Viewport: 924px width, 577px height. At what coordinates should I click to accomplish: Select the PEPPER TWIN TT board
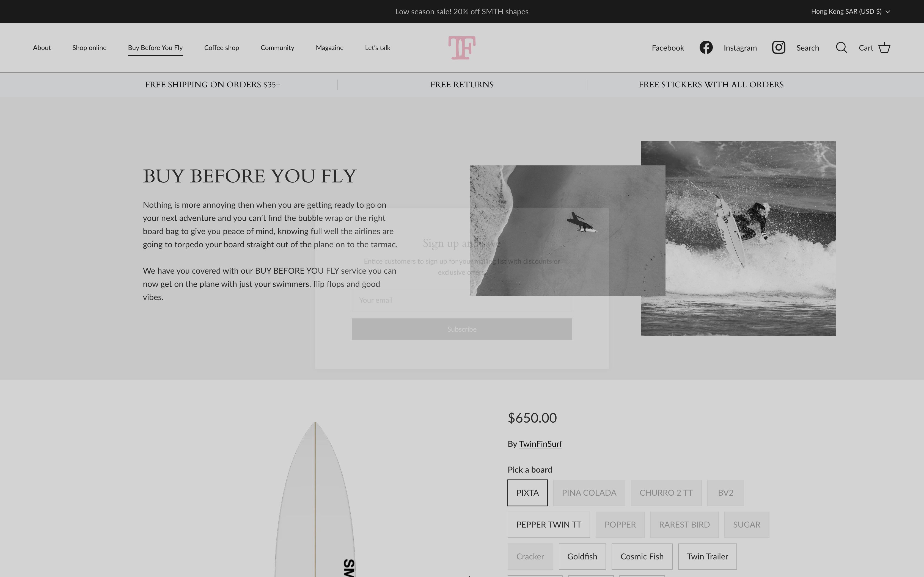548,524
